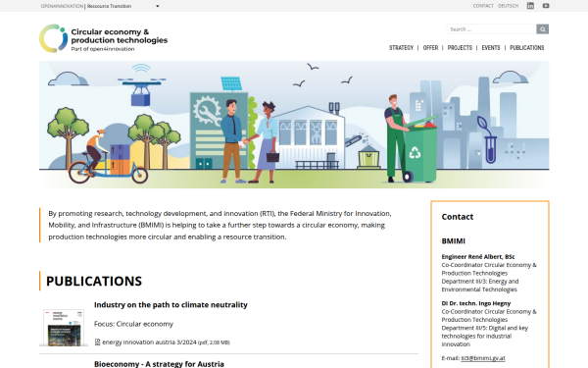Open 'Bioeconomy - A strategy for Austria'

pyautogui.click(x=159, y=364)
